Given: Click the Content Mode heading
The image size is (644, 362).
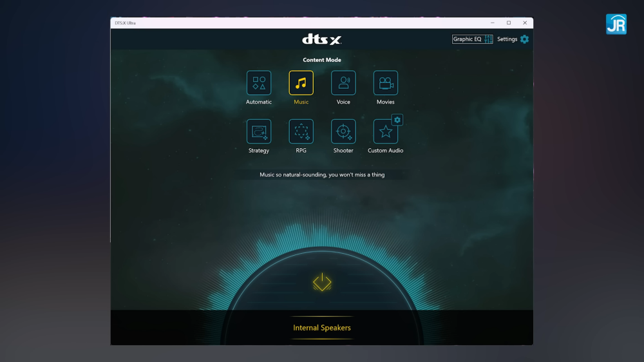Looking at the screenshot, I should pyautogui.click(x=322, y=60).
